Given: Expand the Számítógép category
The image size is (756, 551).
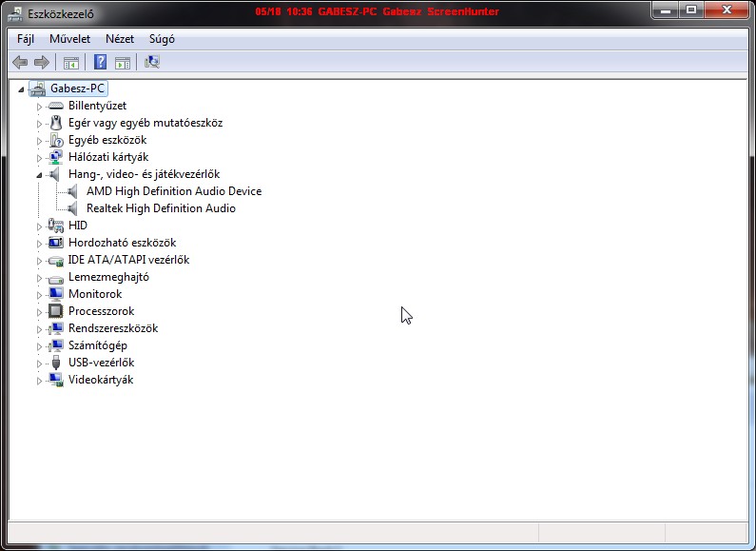Looking at the screenshot, I should (x=39, y=346).
